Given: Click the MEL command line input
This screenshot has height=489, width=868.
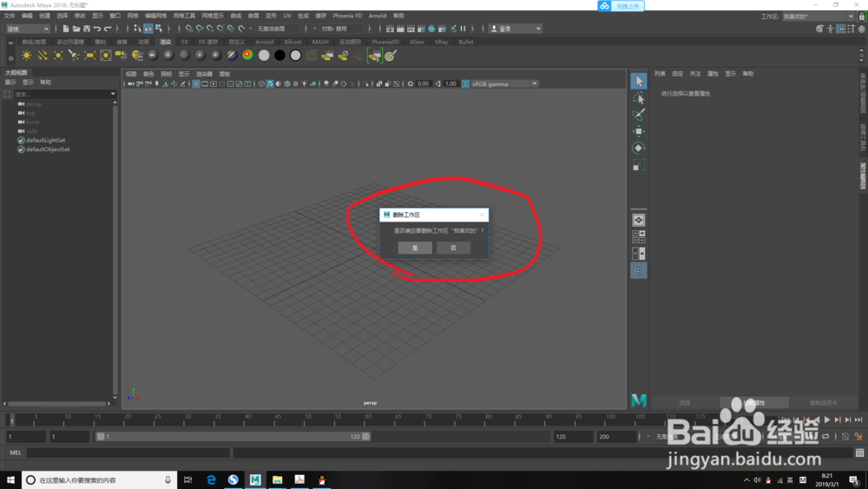Looking at the screenshot, I should pos(128,453).
